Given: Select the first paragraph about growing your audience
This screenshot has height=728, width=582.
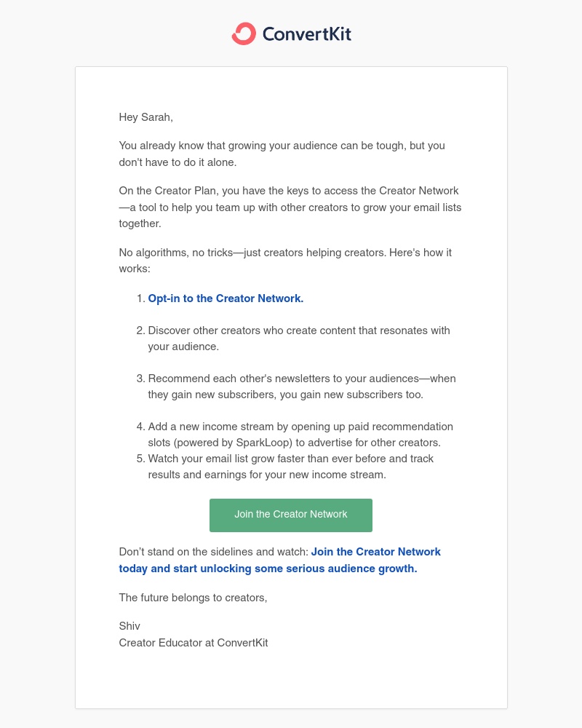Looking at the screenshot, I should pos(282,154).
